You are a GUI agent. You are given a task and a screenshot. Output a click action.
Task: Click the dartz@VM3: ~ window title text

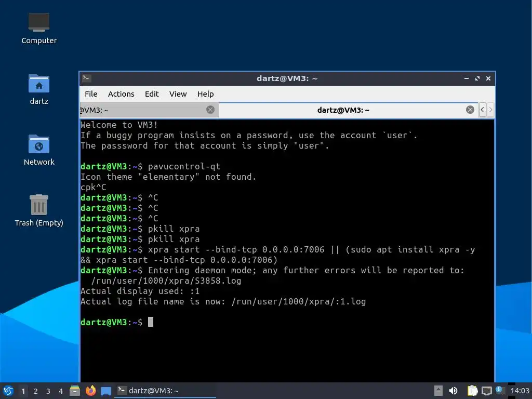click(x=287, y=78)
